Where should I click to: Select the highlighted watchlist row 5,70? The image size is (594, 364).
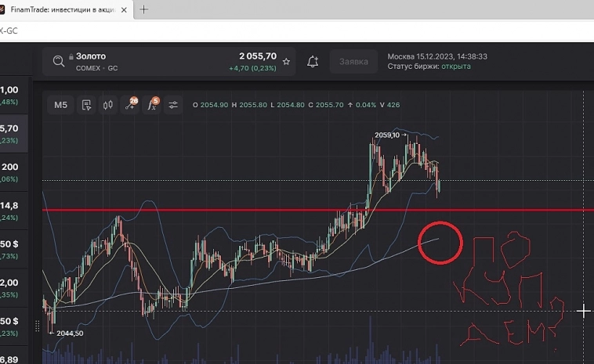point(13,134)
